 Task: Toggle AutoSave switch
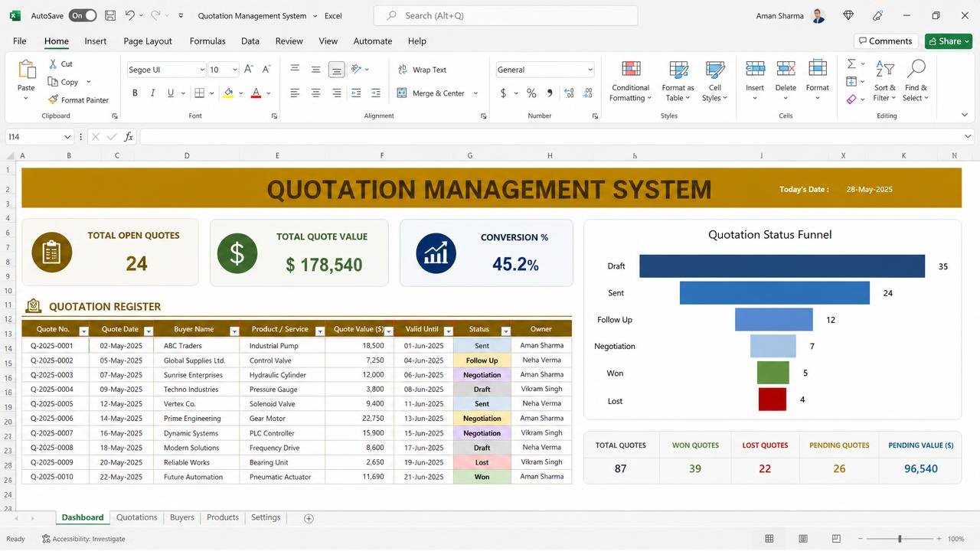coord(83,15)
